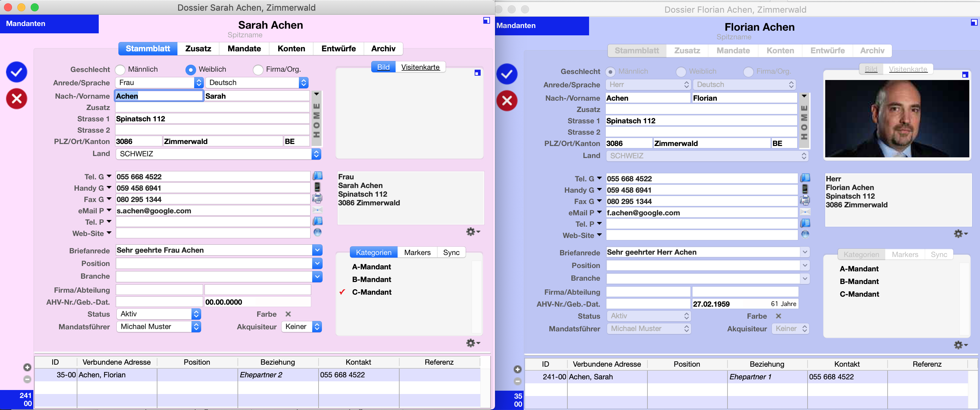The width and height of the screenshot is (980, 410).
Task: Show Bild tab in Sarah's dossier
Action: 383,67
